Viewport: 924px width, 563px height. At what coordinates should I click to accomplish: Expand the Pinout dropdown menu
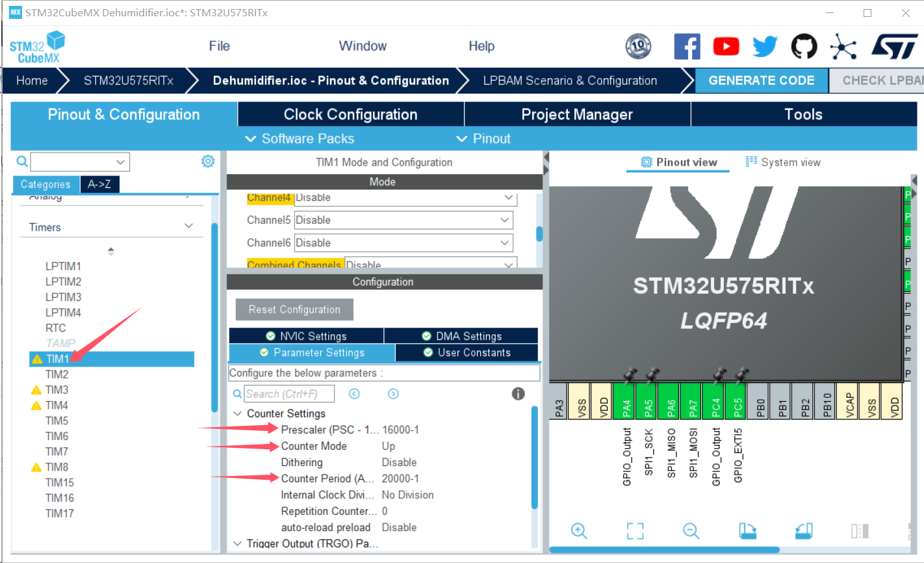tap(483, 138)
